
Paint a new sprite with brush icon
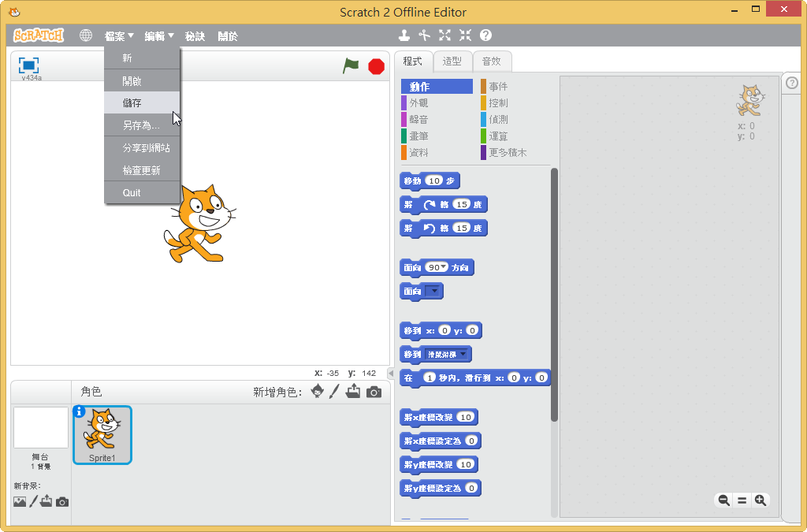334,392
